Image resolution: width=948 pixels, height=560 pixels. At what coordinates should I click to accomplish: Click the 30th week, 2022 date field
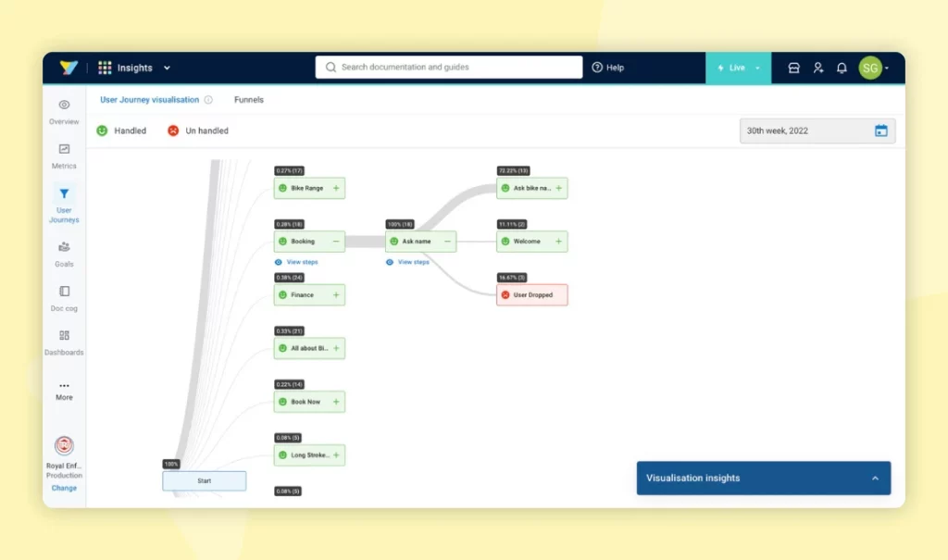tap(817, 131)
